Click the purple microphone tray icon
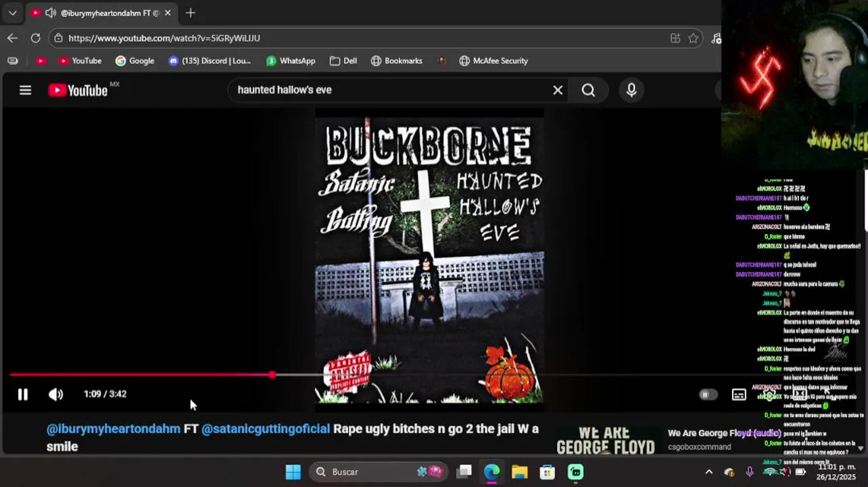868x487 pixels. coord(749,471)
